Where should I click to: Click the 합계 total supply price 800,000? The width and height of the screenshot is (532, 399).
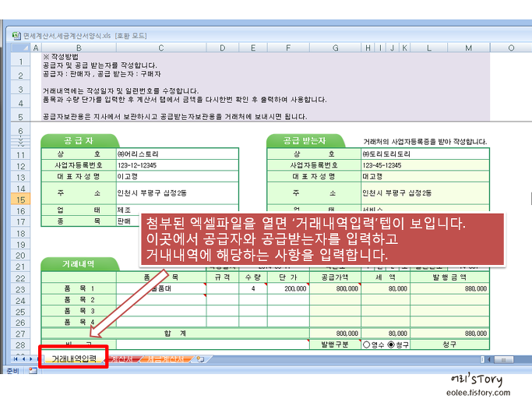(x=335, y=334)
